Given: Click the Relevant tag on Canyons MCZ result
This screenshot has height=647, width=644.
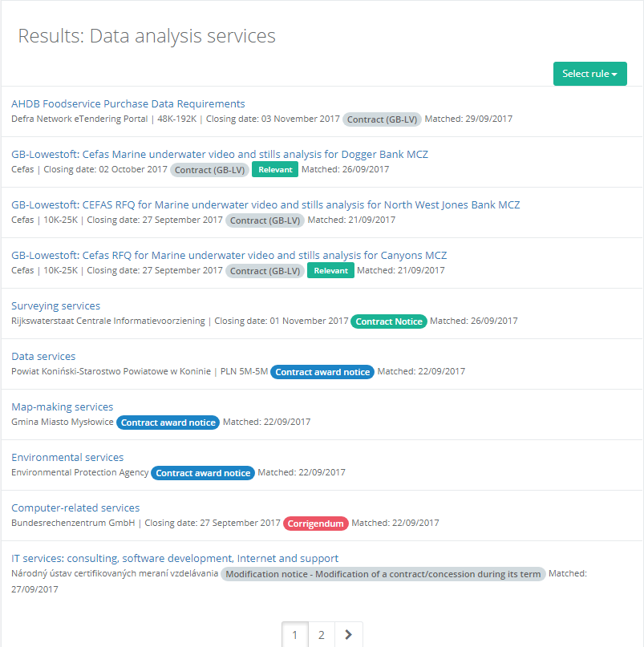Looking at the screenshot, I should [x=330, y=270].
